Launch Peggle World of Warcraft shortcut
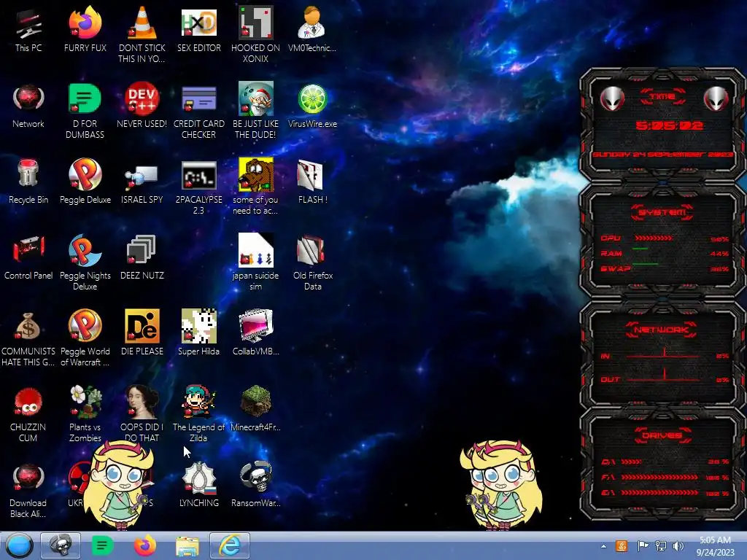 coord(85,338)
